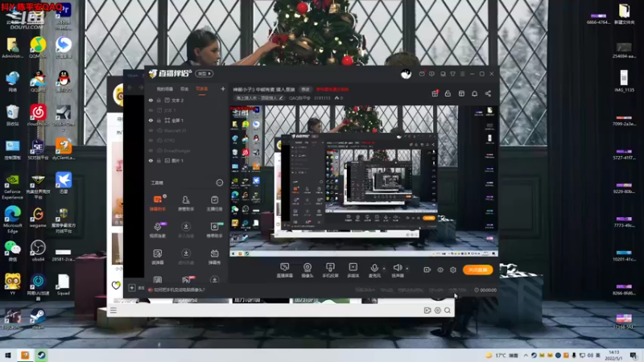This screenshot has height=362, width=644.
Task: Open the hamburger menu in the back window
Action: point(114,311)
